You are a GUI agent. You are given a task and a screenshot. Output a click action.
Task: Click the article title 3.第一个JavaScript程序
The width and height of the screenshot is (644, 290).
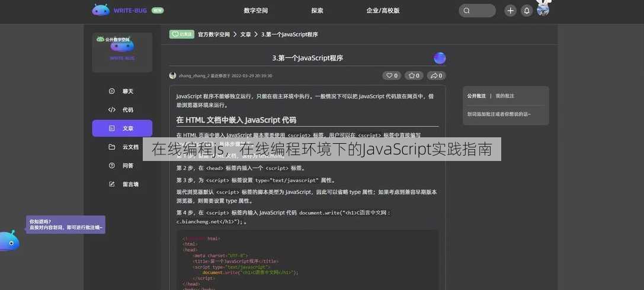pos(307,58)
